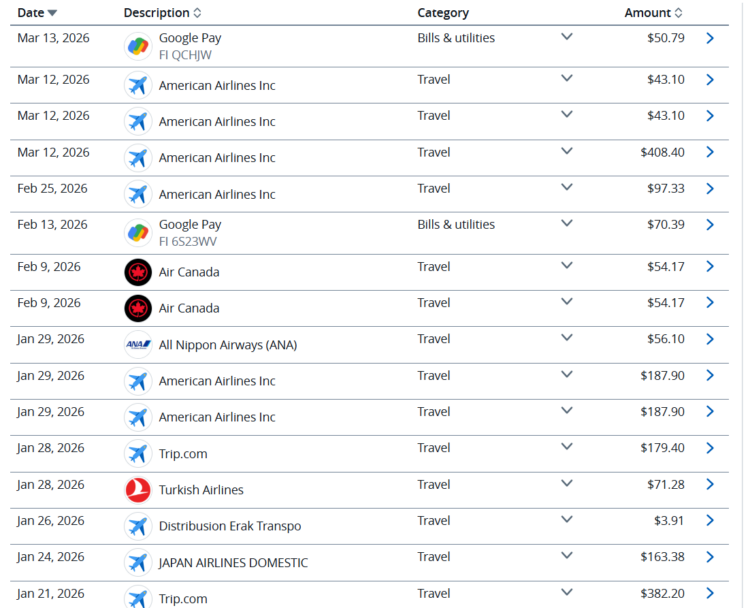Viewport: 750px width, 608px height.
Task: Expand category dropdown on Mar 13 Google Pay
Action: pos(567,37)
